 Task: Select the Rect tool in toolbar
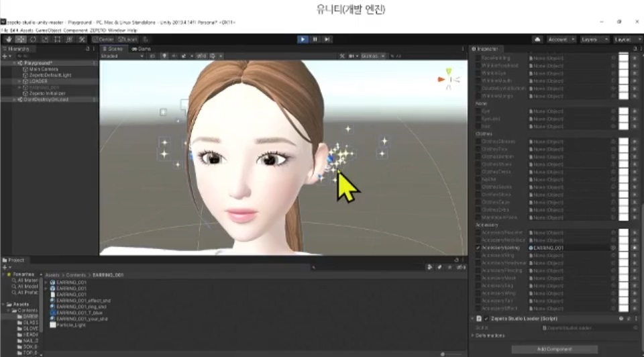(57, 40)
